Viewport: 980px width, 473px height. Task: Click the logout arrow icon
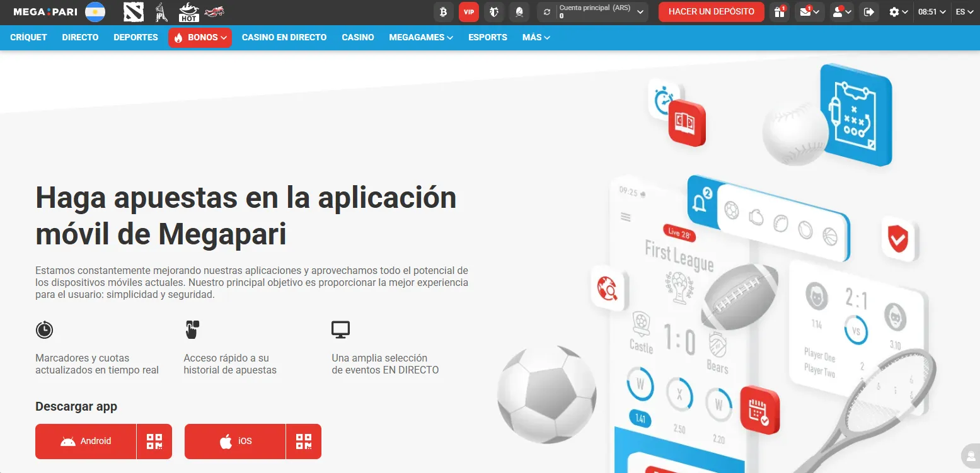(x=869, y=12)
